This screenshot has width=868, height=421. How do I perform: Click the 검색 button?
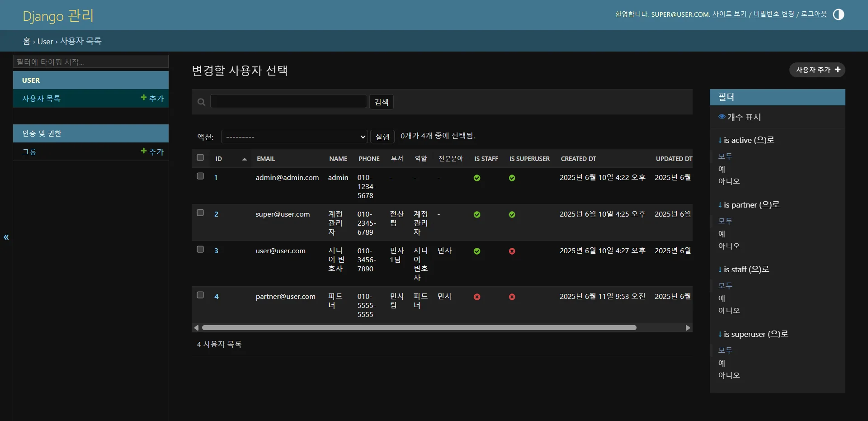point(382,102)
